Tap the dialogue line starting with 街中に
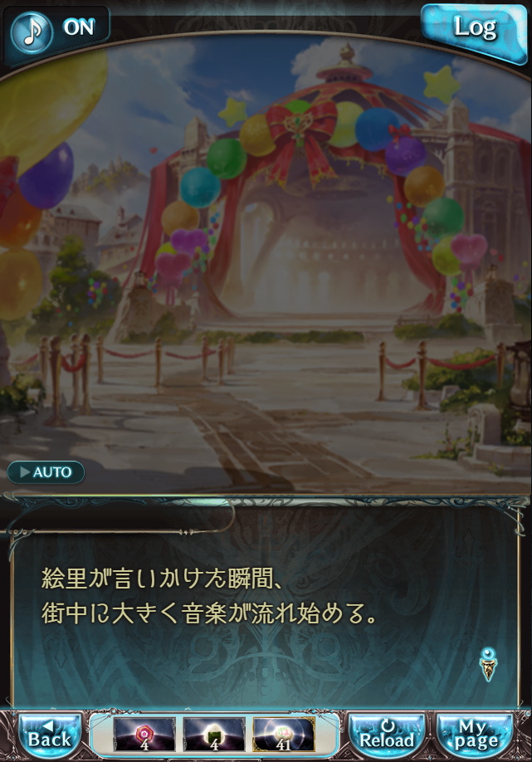Image resolution: width=532 pixels, height=762 pixels. click(209, 613)
